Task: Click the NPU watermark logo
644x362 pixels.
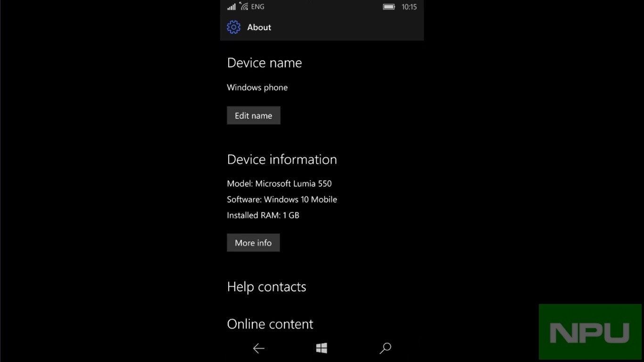Action: click(x=590, y=332)
